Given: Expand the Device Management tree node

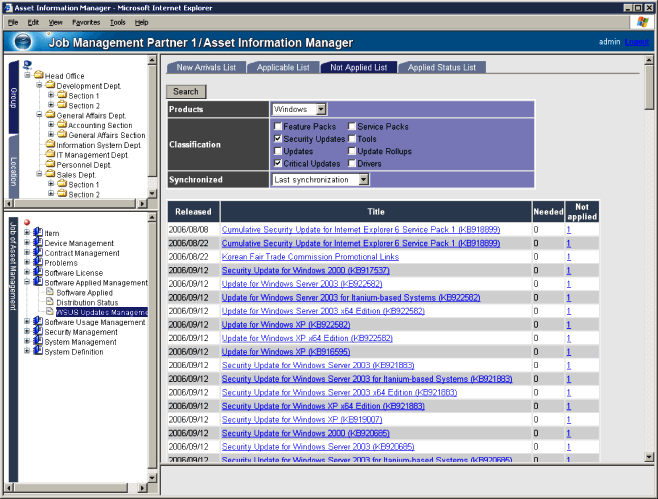Looking at the screenshot, I should [27, 243].
